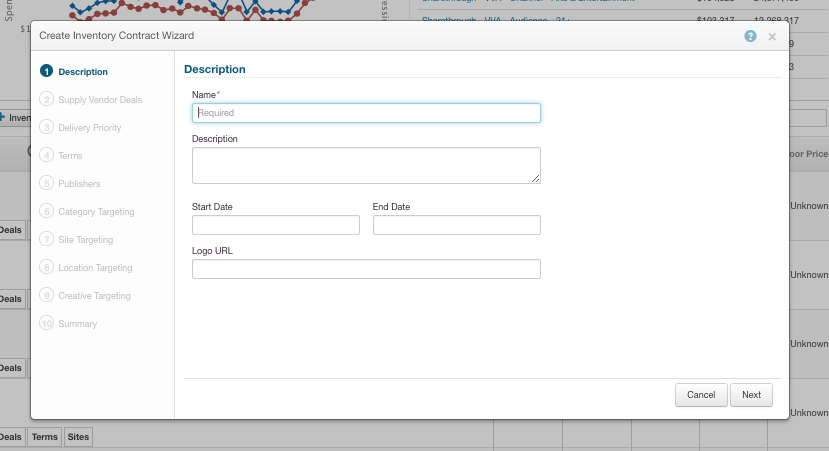Click the Description section heading
The image size is (829, 451).
[215, 69]
